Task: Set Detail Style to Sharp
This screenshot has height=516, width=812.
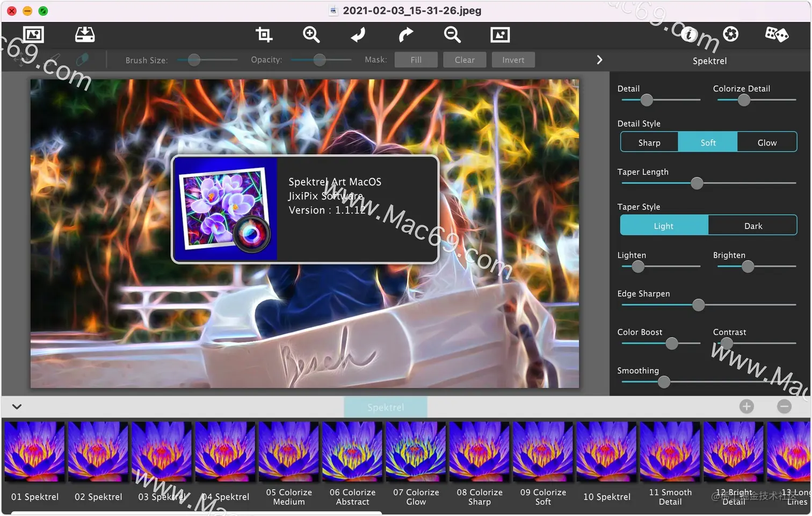Action: pyautogui.click(x=649, y=142)
